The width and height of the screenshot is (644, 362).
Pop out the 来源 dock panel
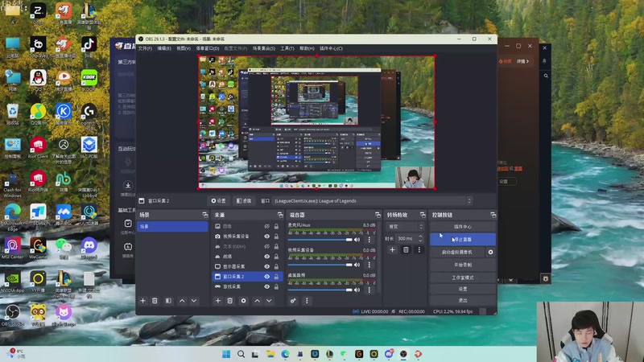pyautogui.click(x=280, y=215)
